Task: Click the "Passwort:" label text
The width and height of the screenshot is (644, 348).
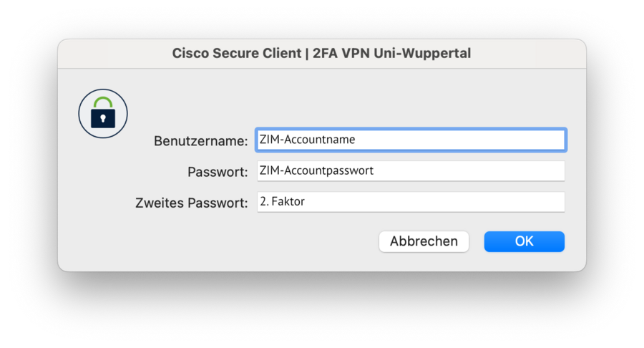Action: click(218, 172)
